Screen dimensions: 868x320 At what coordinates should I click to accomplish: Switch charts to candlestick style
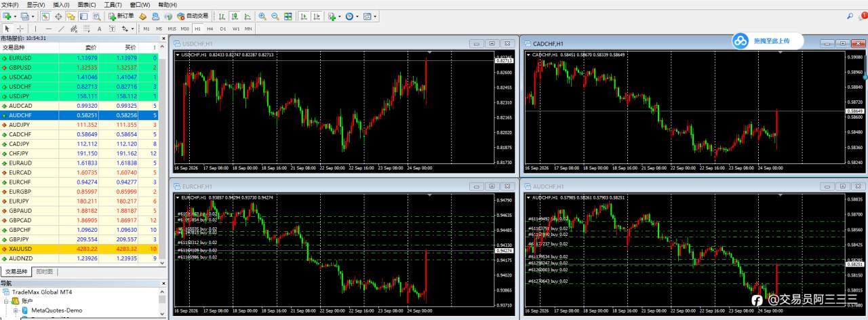click(x=235, y=16)
